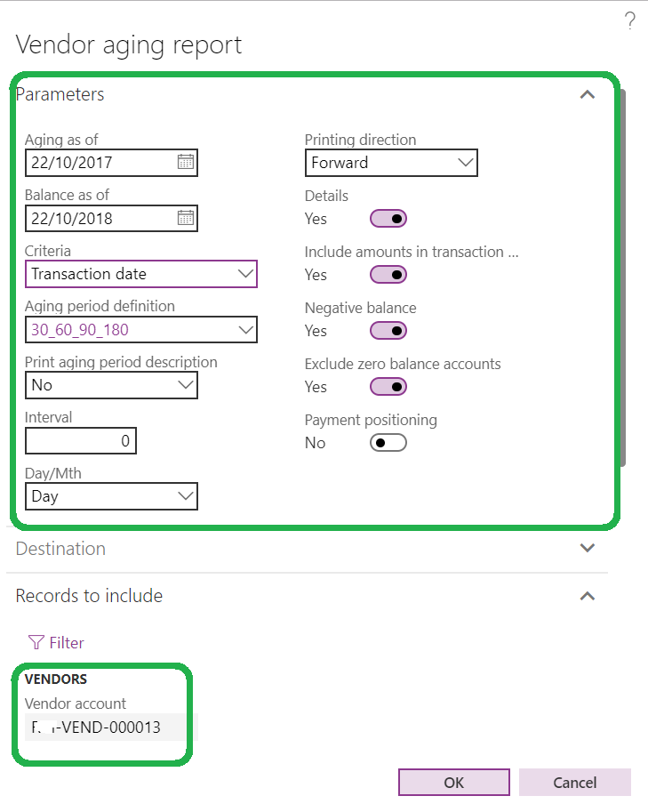
Task: Collapse the Parameters section
Action: pos(587,94)
